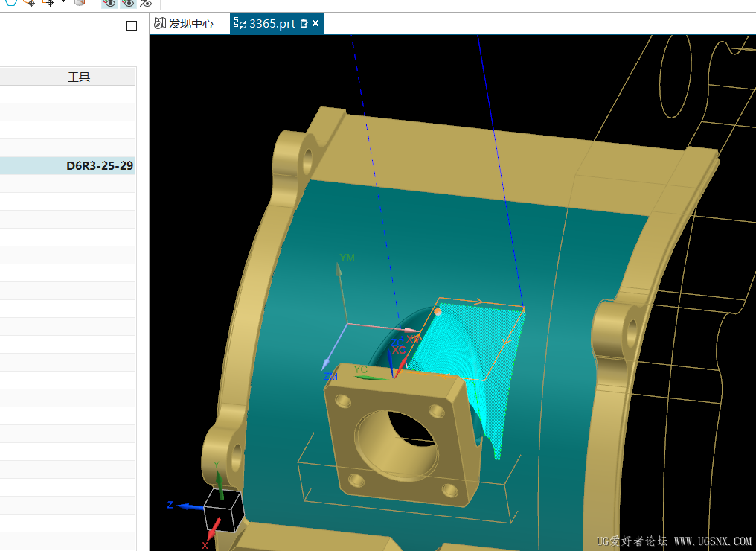This screenshot has width=756, height=551.
Task: Click the sync icon on 3365.prt tab
Action: coord(240,23)
